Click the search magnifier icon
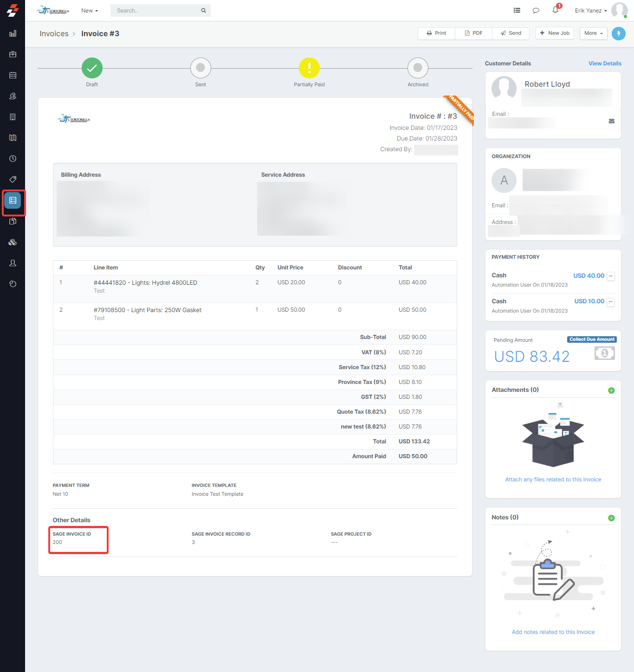 click(203, 11)
